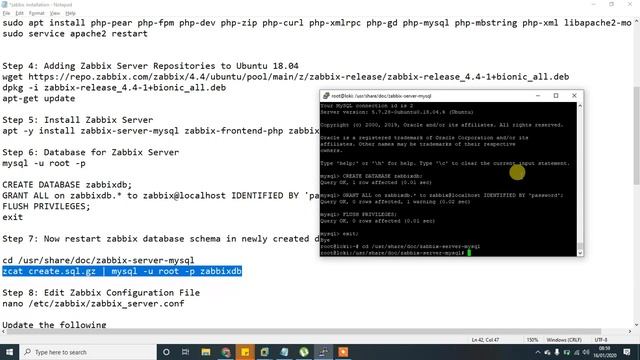This screenshot has width=640, height=360.
Task: Close the PuTTY terminal window
Action: (574, 96)
